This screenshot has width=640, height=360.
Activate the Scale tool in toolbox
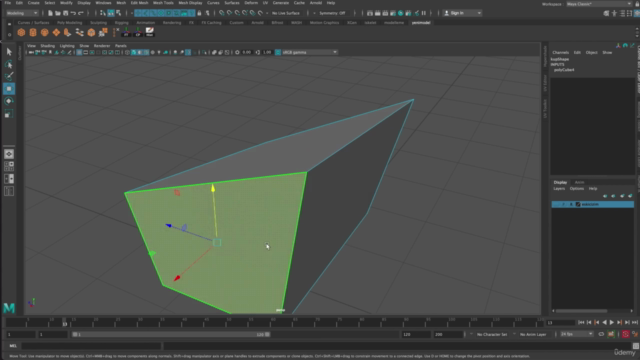(9, 114)
